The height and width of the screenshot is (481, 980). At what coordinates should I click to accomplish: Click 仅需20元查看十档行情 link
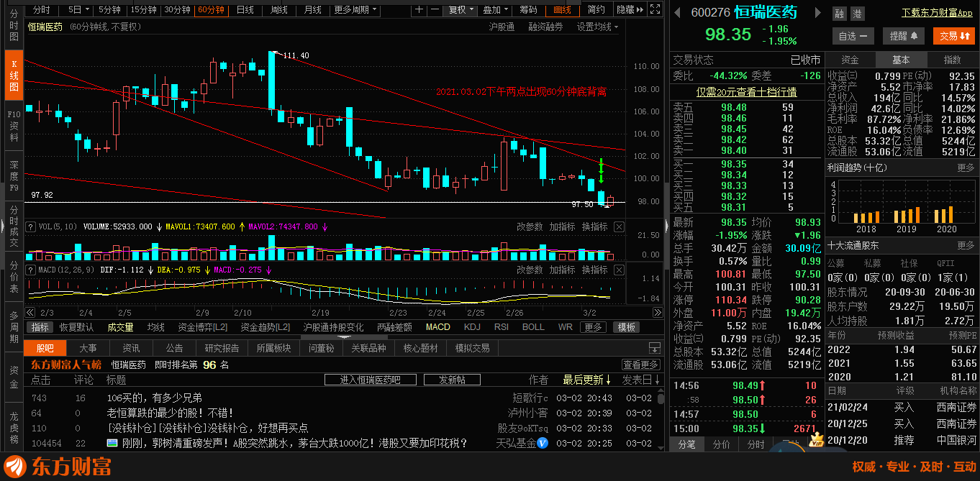click(746, 92)
